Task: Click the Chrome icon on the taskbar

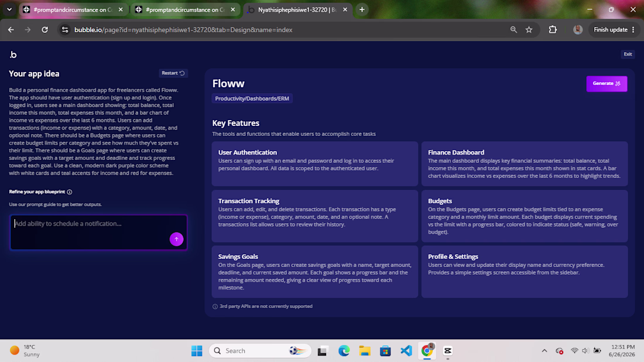Action: [427, 351]
